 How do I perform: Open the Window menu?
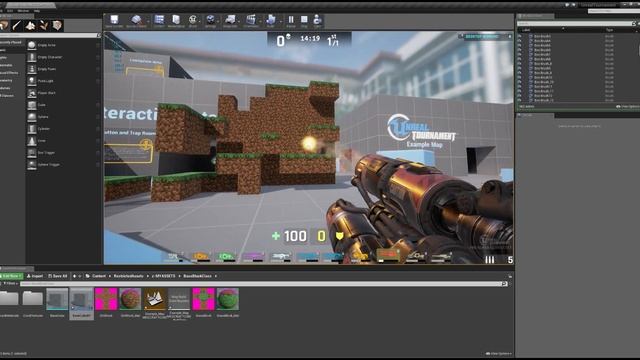23,11
